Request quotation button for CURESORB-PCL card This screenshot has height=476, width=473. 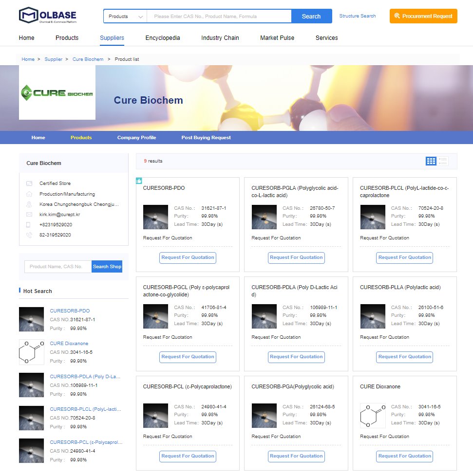tap(188, 456)
